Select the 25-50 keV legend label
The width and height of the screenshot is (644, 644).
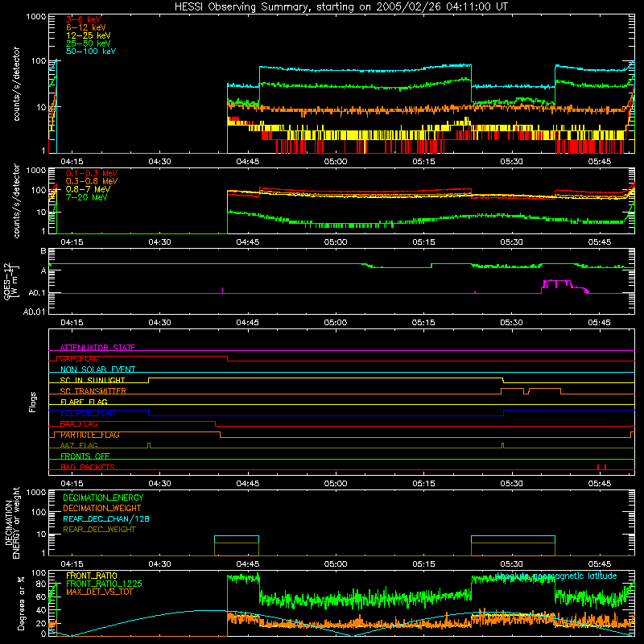[89, 43]
